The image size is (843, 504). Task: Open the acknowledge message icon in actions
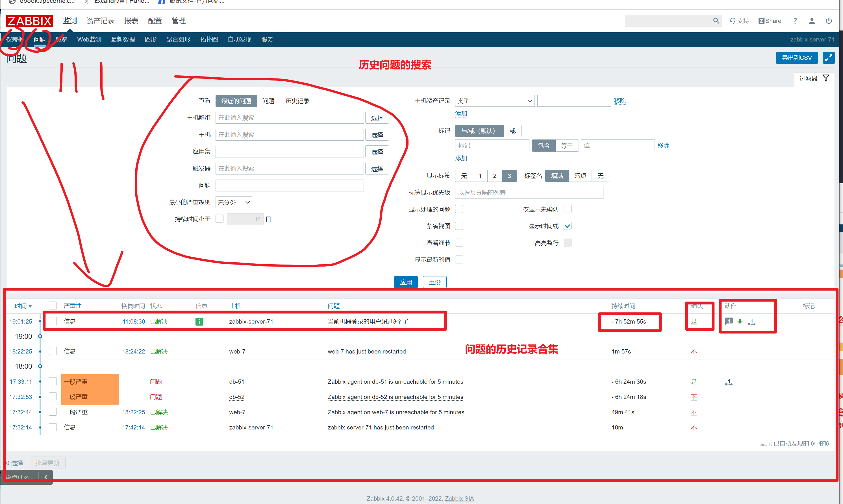tap(729, 321)
